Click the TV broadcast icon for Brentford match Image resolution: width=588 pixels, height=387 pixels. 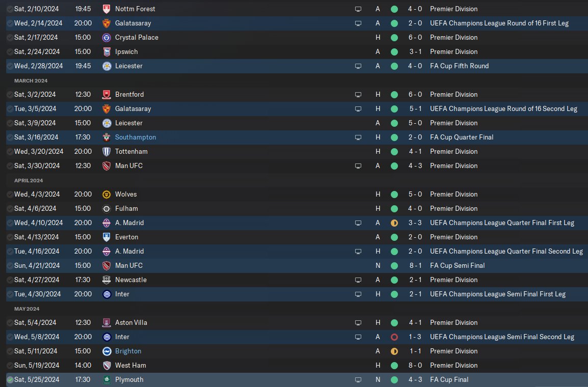pos(358,95)
